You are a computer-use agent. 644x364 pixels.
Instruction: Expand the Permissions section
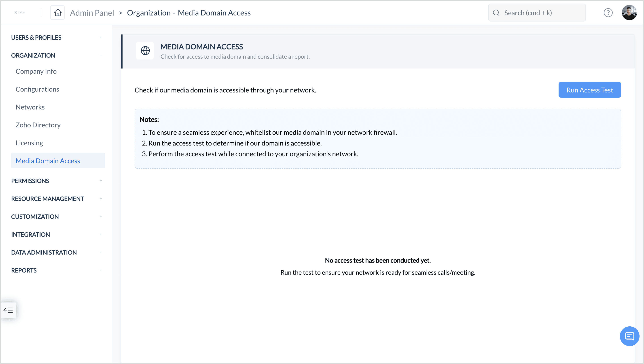101,180
